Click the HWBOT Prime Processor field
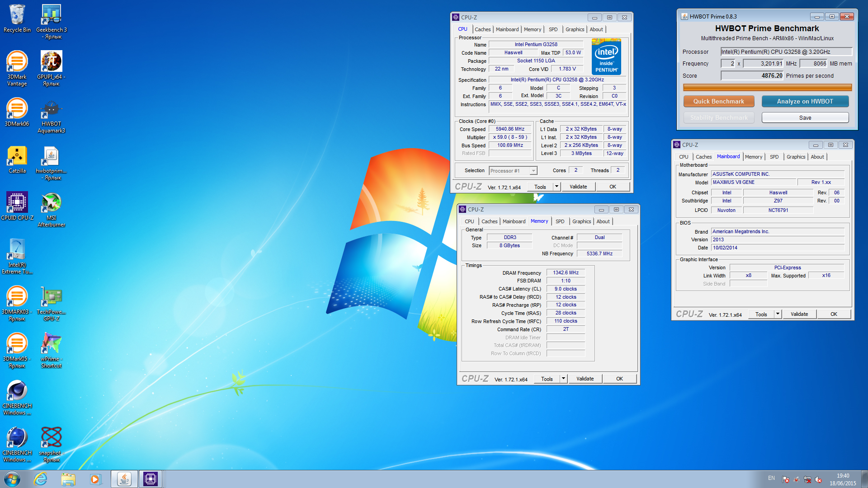Viewport: 868px width, 488px height. [x=787, y=52]
